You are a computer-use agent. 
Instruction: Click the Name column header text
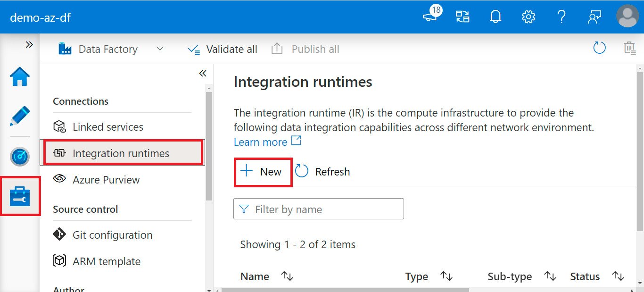pos(255,276)
